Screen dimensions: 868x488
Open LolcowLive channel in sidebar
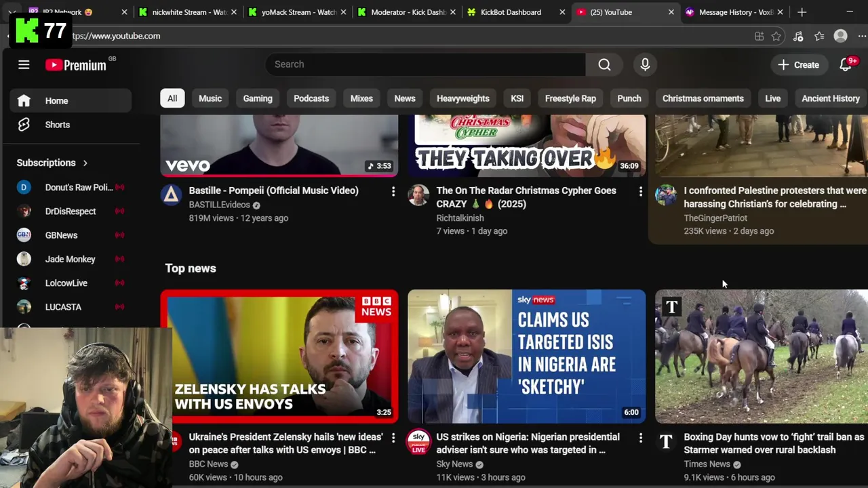[x=71, y=283]
